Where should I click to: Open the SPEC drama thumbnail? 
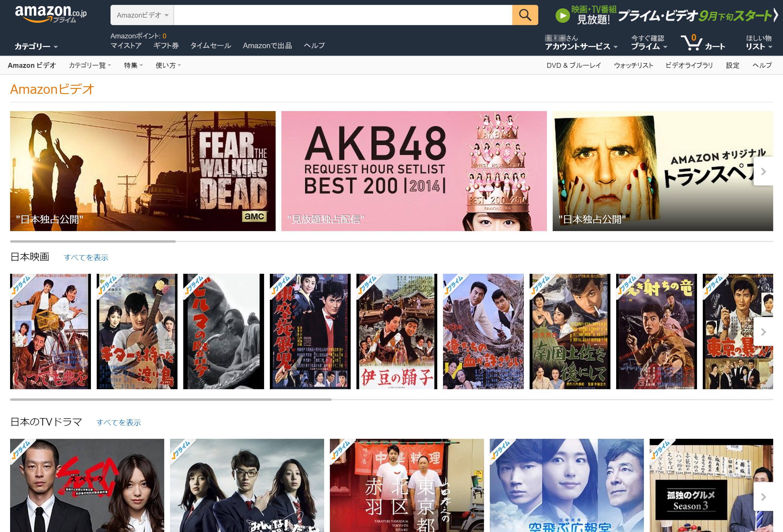(87, 485)
